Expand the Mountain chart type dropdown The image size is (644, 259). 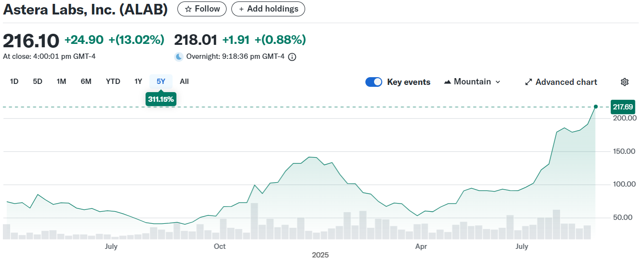coord(497,82)
